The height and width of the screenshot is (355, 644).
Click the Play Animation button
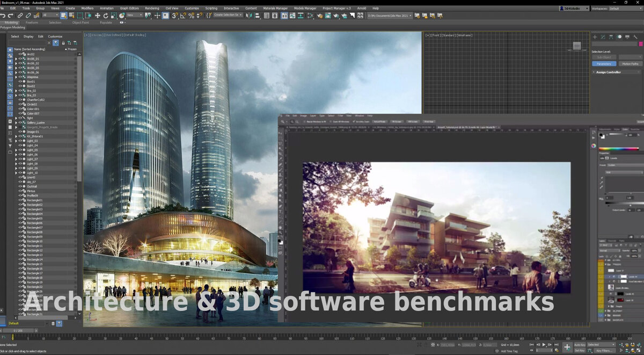pyautogui.click(x=544, y=345)
